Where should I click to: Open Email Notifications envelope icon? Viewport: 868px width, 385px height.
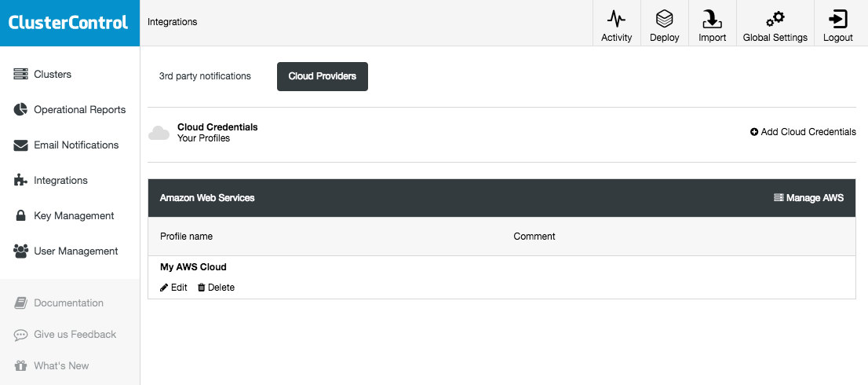pyautogui.click(x=20, y=145)
